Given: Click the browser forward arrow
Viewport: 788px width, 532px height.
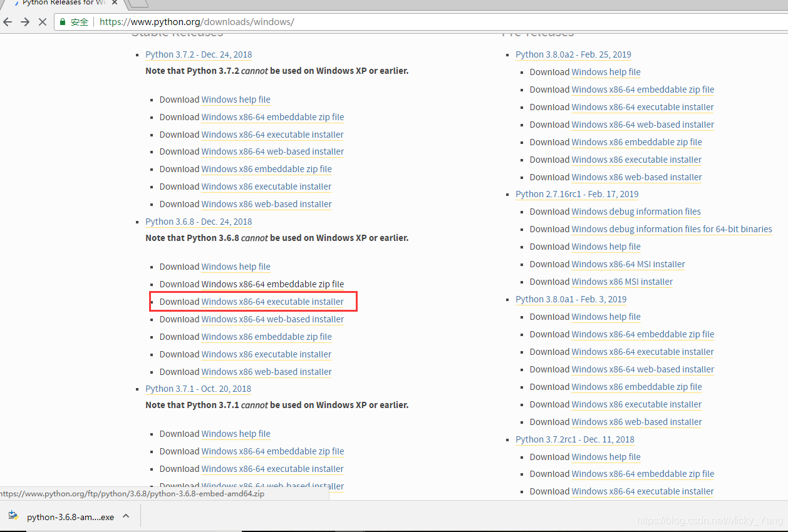Looking at the screenshot, I should (x=25, y=22).
